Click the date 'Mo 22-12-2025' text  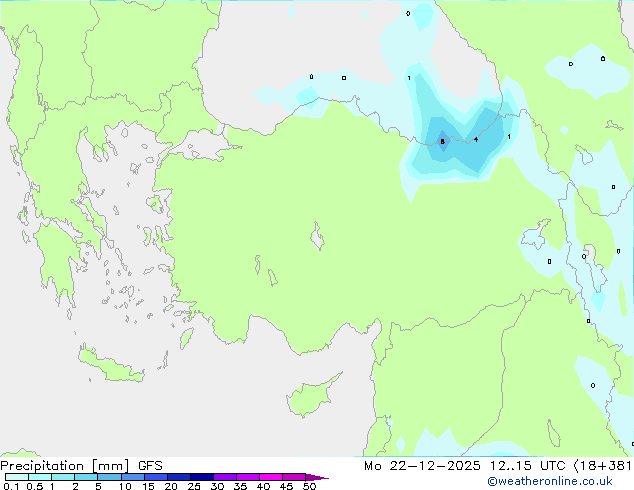coord(422,466)
